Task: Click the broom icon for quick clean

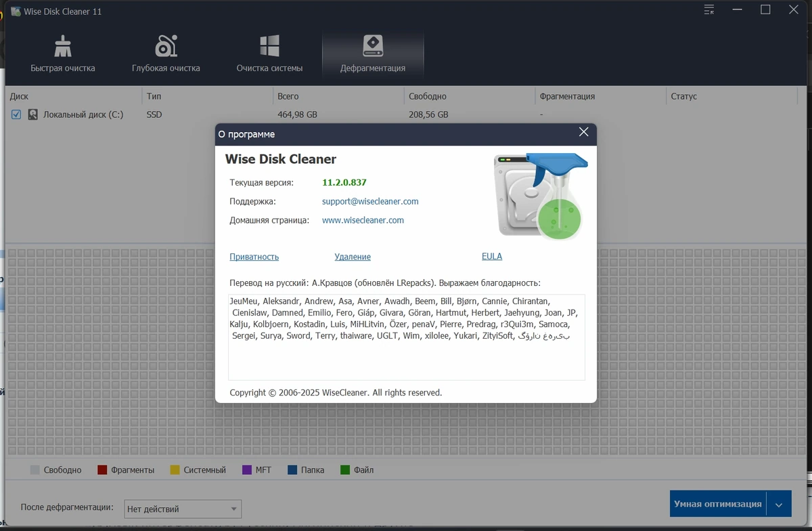Action: click(63, 46)
